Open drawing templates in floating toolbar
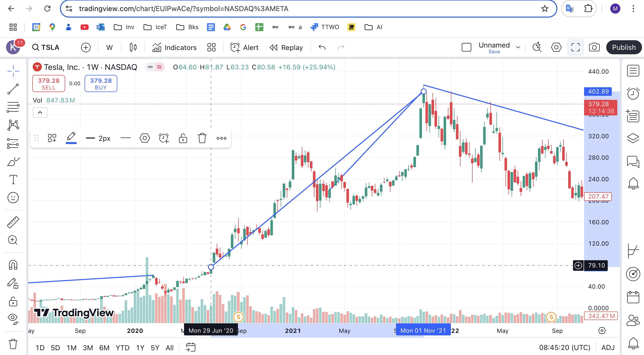Viewport: 644px width, 355px height. click(52, 138)
